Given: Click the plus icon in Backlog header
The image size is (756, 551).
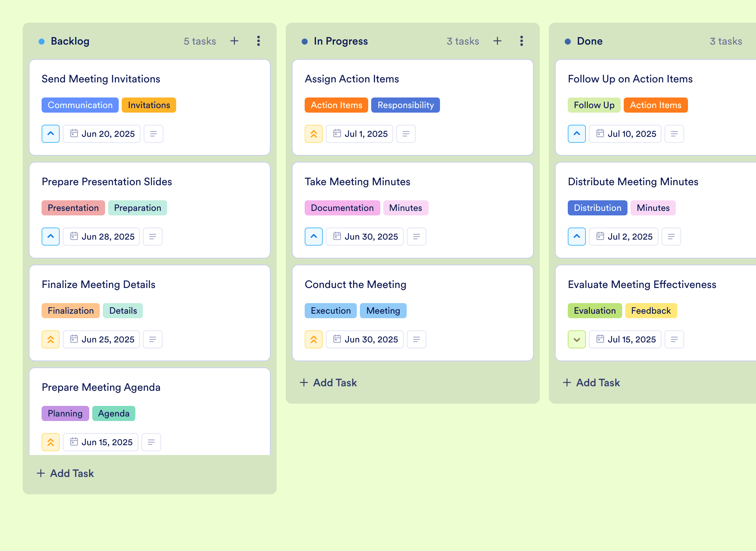Looking at the screenshot, I should pos(234,41).
